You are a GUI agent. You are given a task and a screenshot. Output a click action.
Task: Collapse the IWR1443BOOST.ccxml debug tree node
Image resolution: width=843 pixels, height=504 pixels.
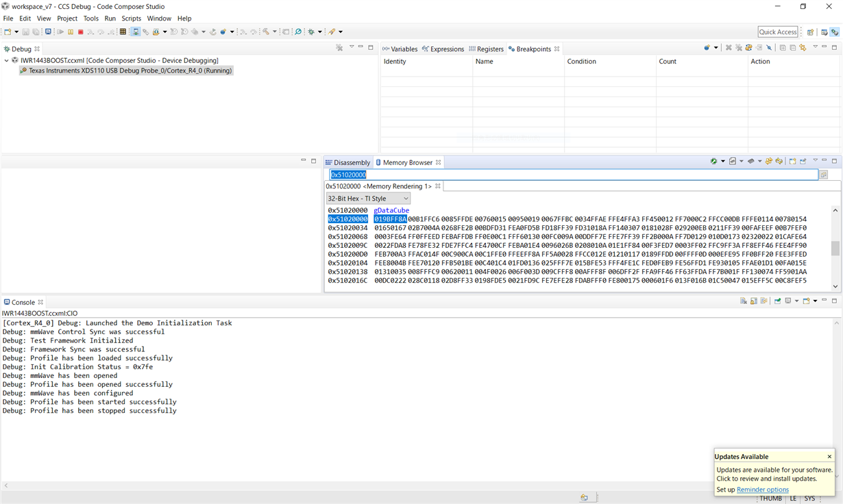point(6,60)
